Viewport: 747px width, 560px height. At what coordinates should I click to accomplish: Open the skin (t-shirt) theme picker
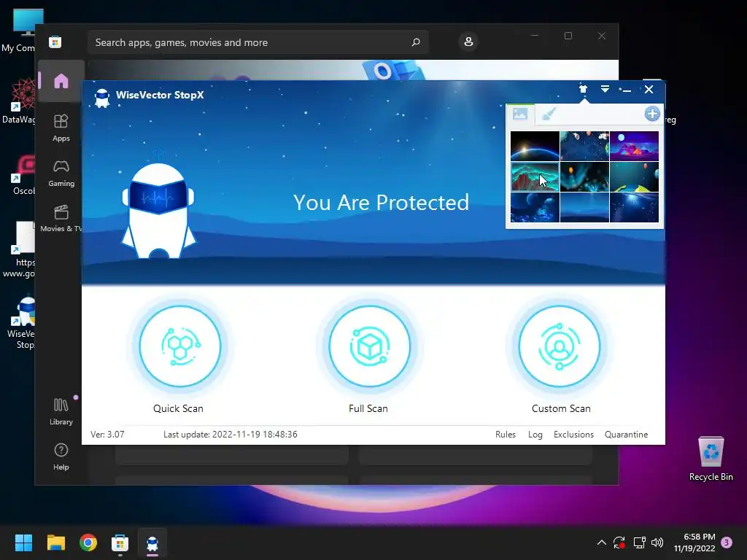pos(583,89)
